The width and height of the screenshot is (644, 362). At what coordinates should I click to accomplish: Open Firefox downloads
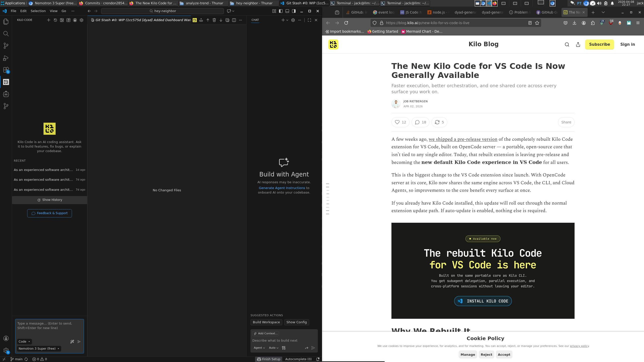click(x=575, y=23)
